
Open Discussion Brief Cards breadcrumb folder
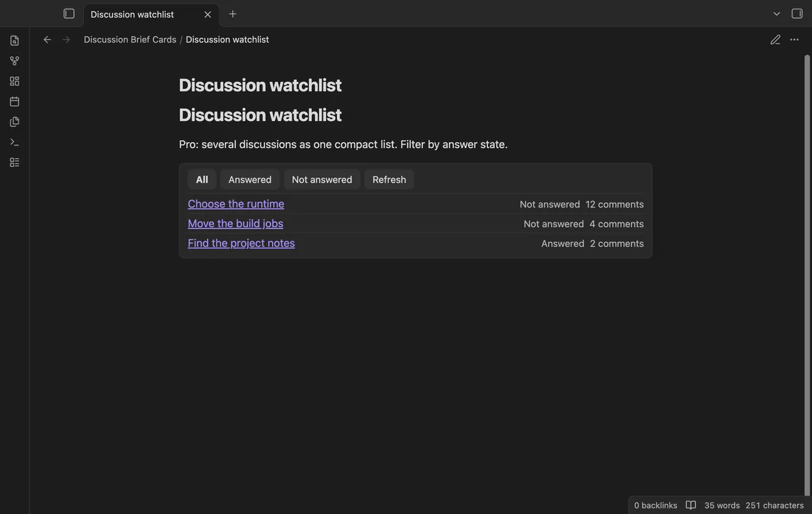(x=130, y=39)
